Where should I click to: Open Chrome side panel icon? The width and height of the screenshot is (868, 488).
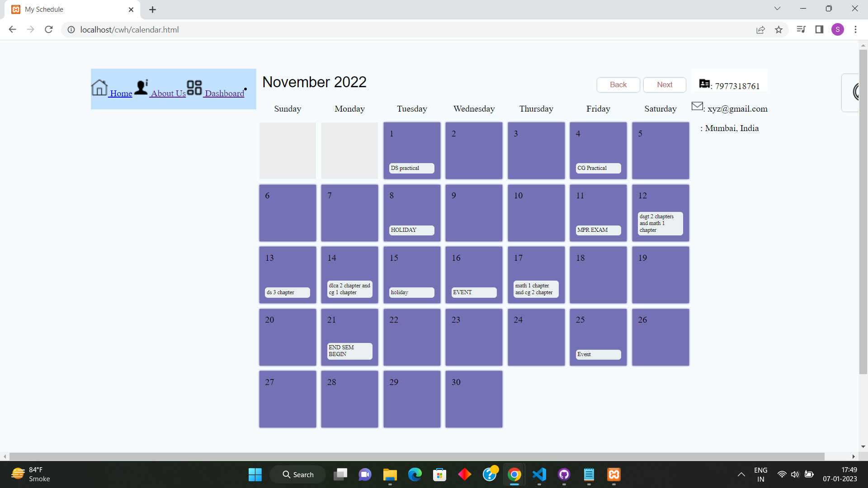(x=819, y=30)
